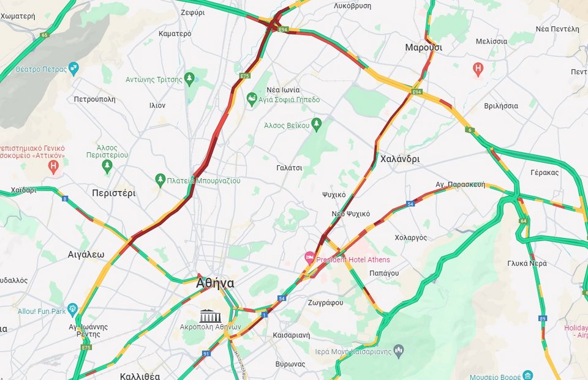
Task: Select the Αντώνης Τρίτσης park tree icon
Action: click(x=189, y=79)
